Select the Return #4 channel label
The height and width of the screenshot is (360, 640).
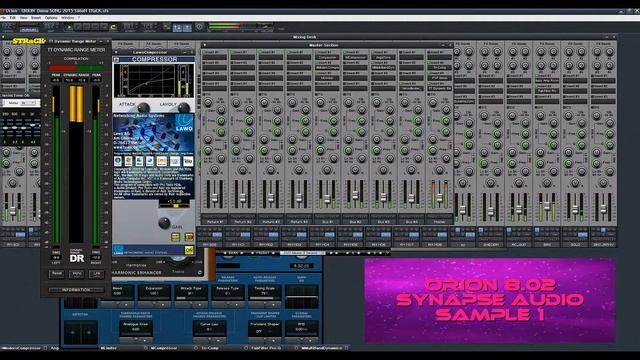point(299,222)
